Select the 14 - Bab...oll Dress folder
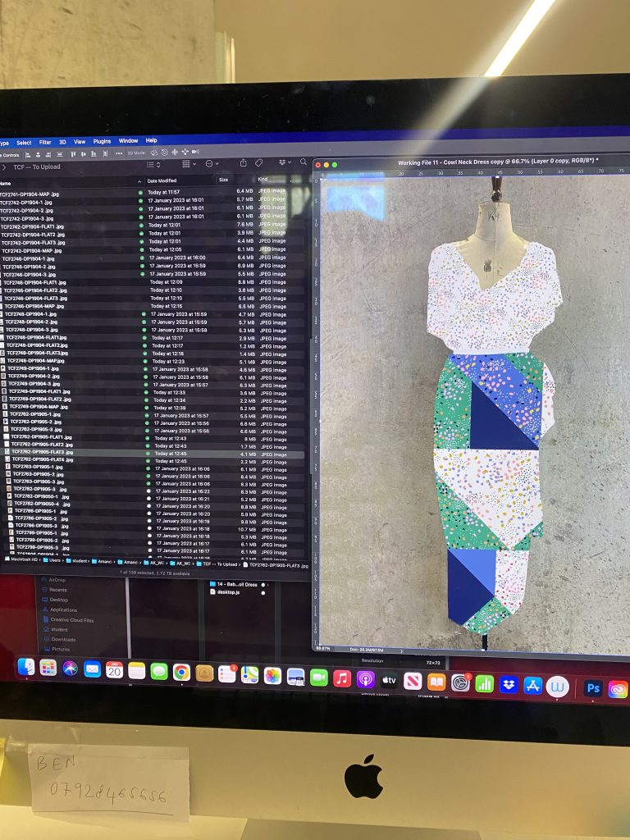 (234, 584)
